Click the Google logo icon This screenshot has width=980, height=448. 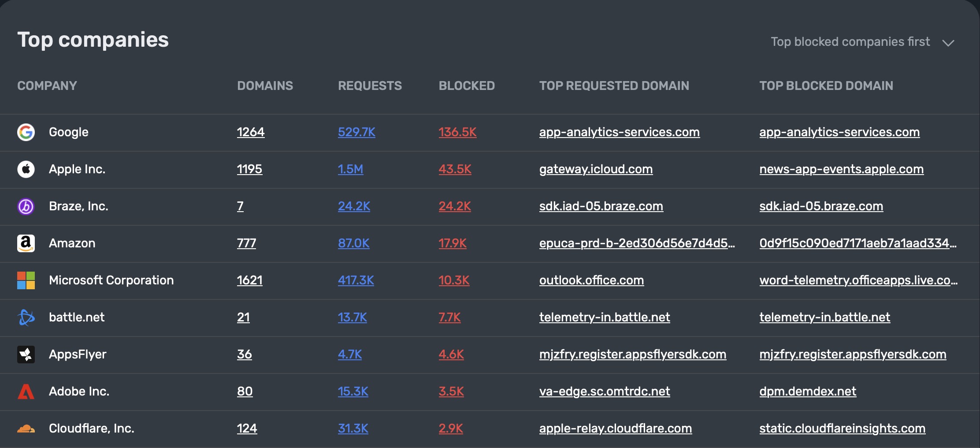coord(26,132)
